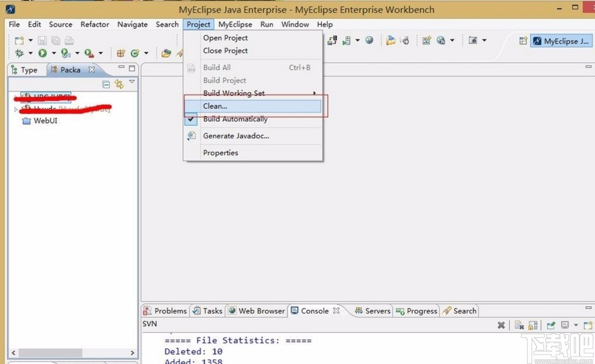Switch to the Tasks tab
The image size is (595, 364).
coord(207,311)
